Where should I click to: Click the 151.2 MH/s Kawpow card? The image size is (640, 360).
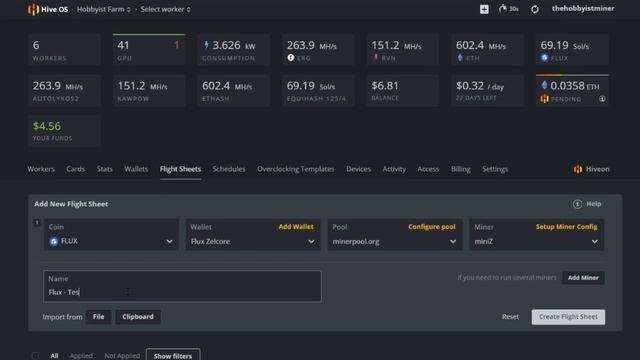[149, 90]
